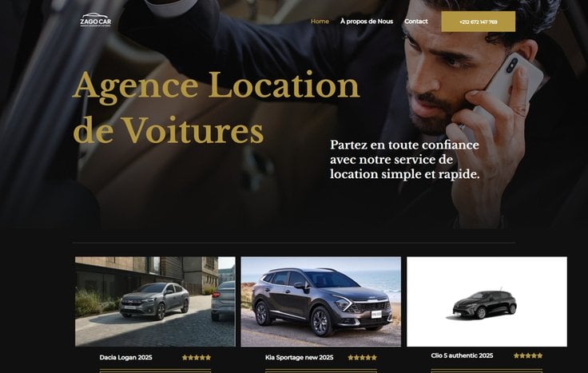
Task: Click the Partez en toute confiance tagline
Action: pos(404,160)
